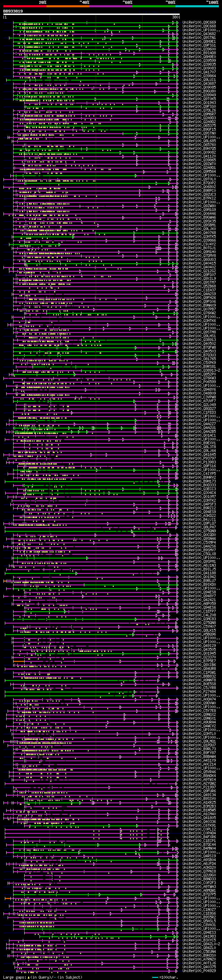Select hit label UniRef100_Q39600

pos(199,49)
